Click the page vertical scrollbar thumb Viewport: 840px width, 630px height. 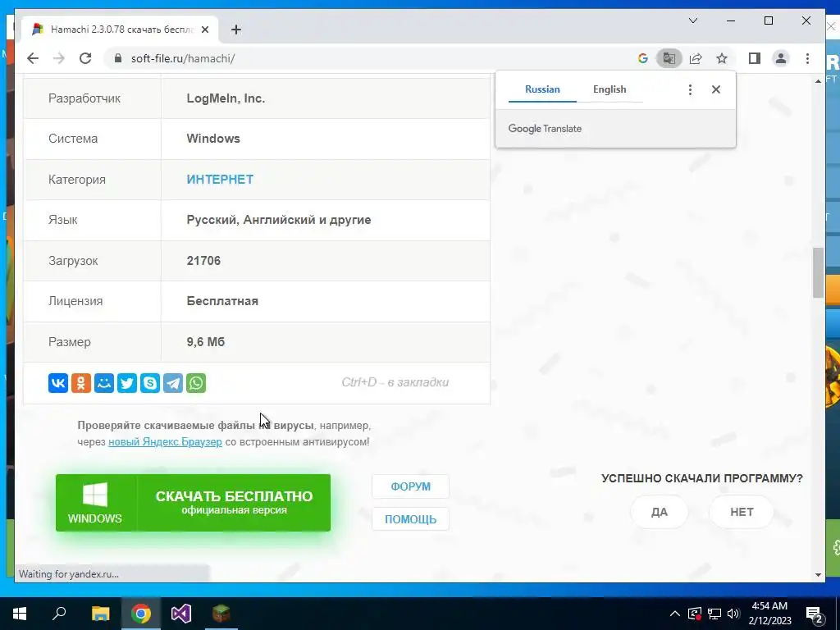[x=818, y=272]
